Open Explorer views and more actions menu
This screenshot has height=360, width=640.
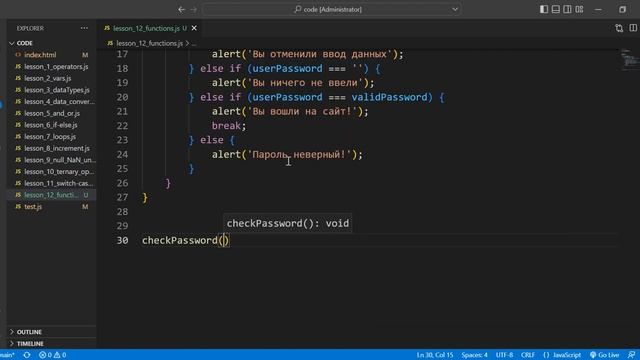point(84,28)
